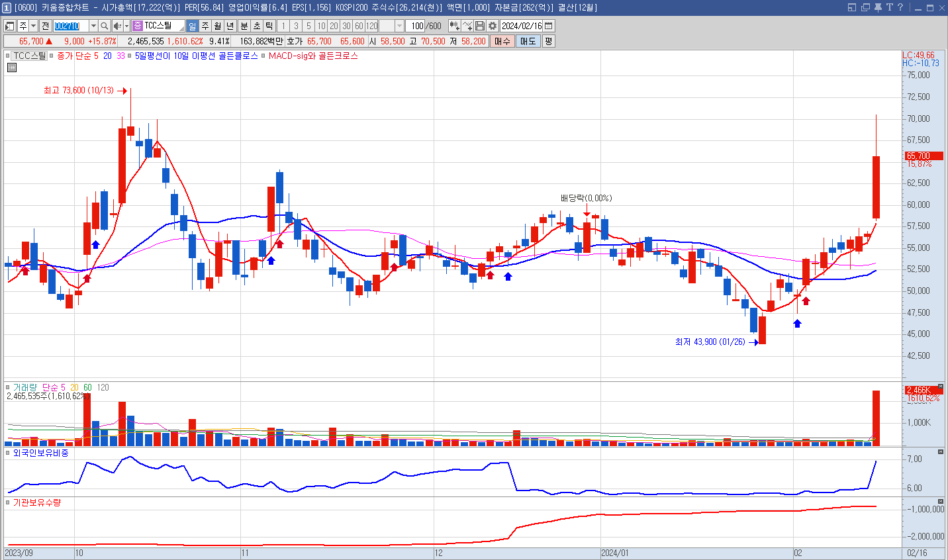The width and height of the screenshot is (948, 560).
Task: Click the 2024/01 timeline label
Action: (x=615, y=553)
